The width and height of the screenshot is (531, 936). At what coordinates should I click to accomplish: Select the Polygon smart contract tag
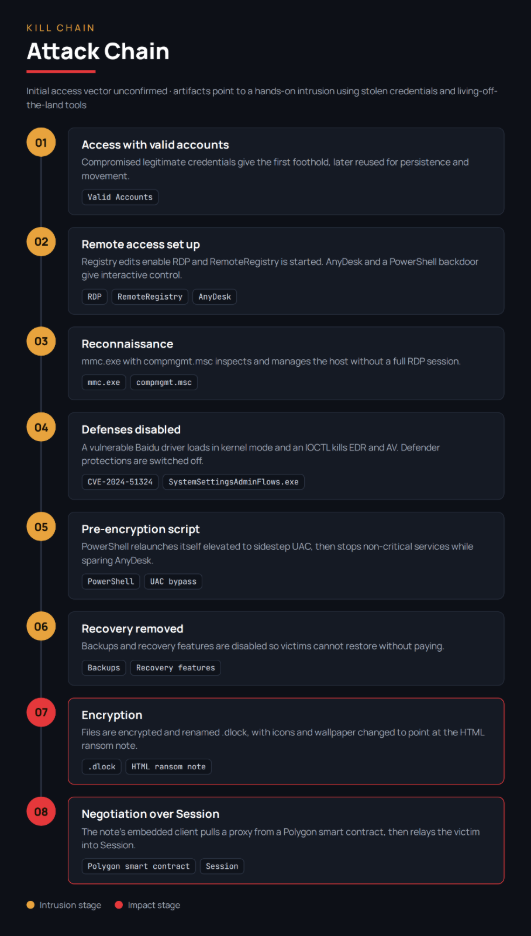coord(138,866)
